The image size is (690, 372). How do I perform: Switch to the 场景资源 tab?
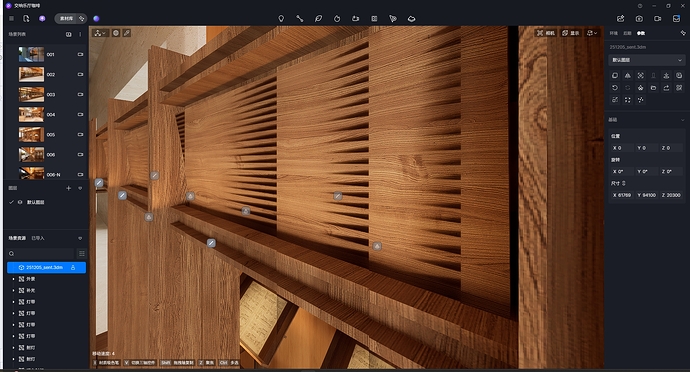(17, 238)
